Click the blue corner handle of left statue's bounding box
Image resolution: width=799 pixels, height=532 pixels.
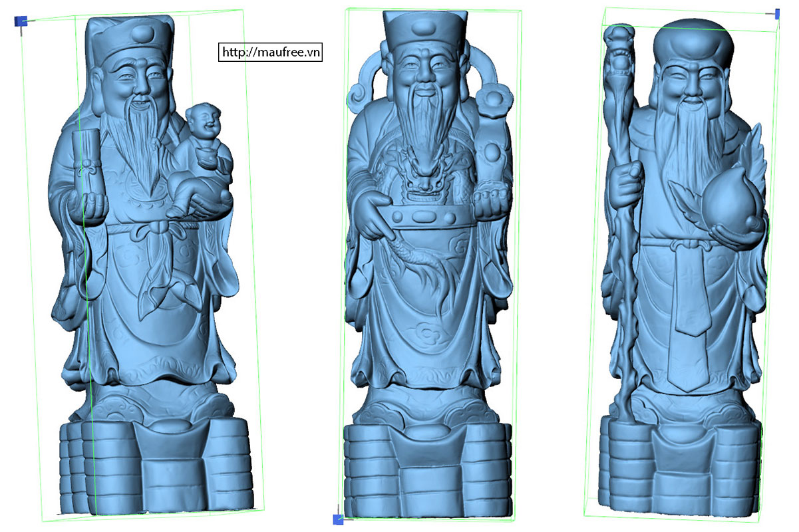pyautogui.click(x=21, y=21)
